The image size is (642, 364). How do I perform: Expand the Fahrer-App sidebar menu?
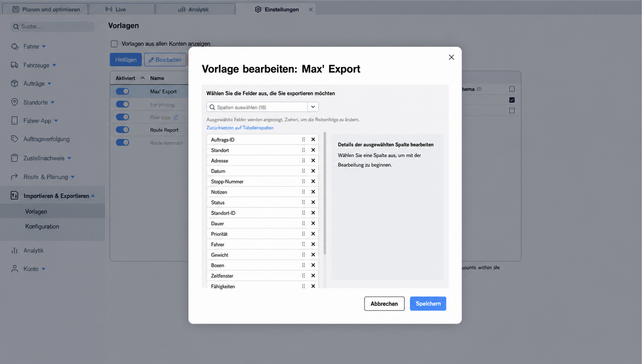coord(56,121)
